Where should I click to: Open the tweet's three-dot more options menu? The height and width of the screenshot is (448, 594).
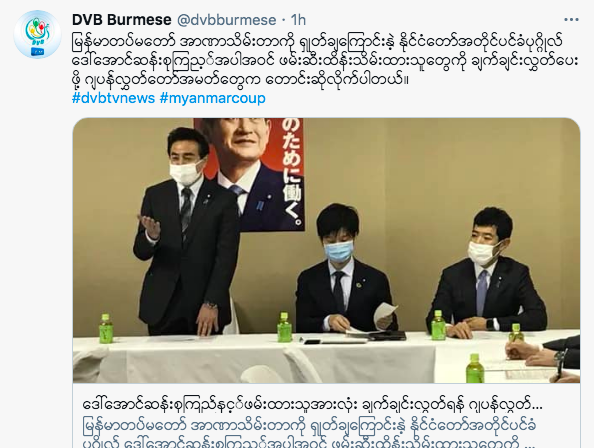click(x=571, y=19)
